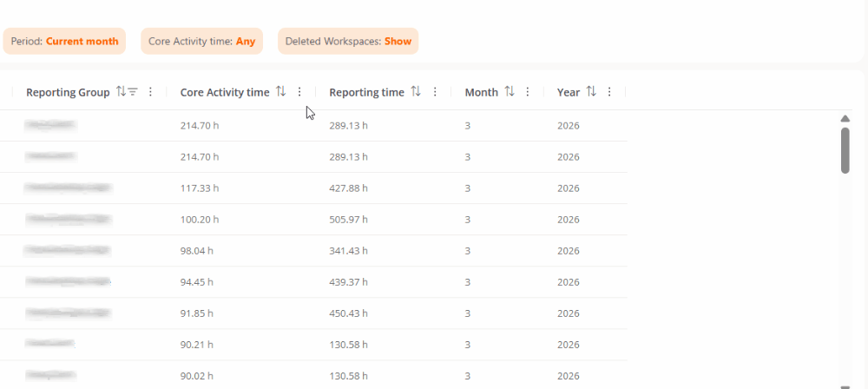Click the scrollbar up arrow

(845, 118)
